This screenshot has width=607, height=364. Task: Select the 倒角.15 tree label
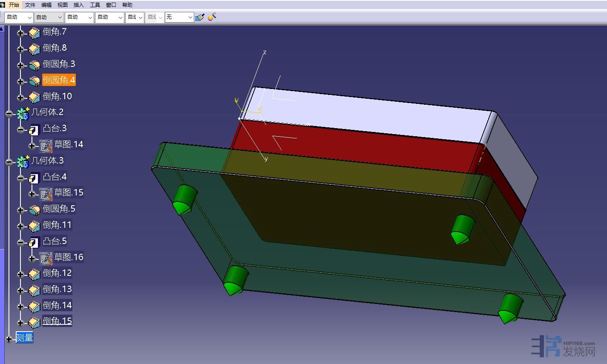tap(57, 321)
